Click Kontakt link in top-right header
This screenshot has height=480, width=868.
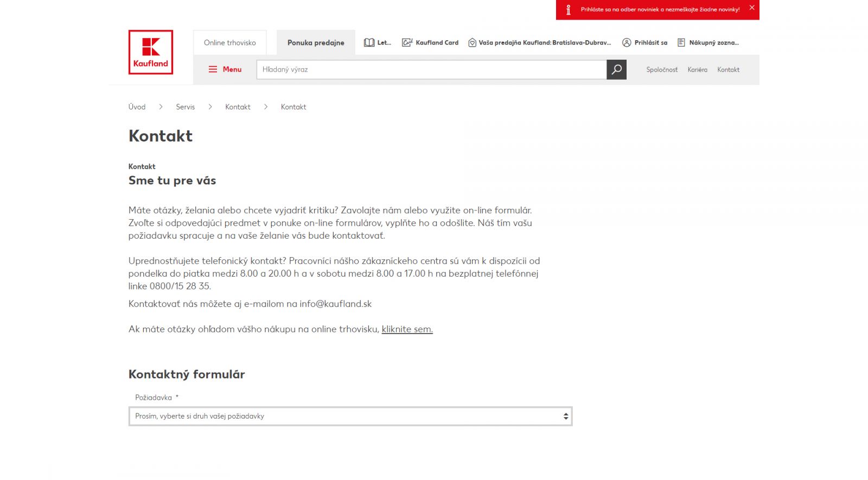pos(728,70)
